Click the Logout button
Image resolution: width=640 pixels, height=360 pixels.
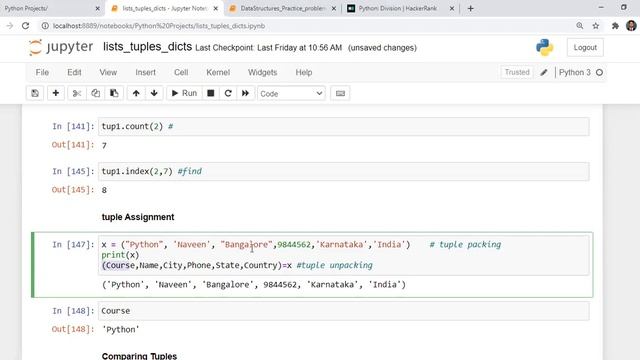585,47
